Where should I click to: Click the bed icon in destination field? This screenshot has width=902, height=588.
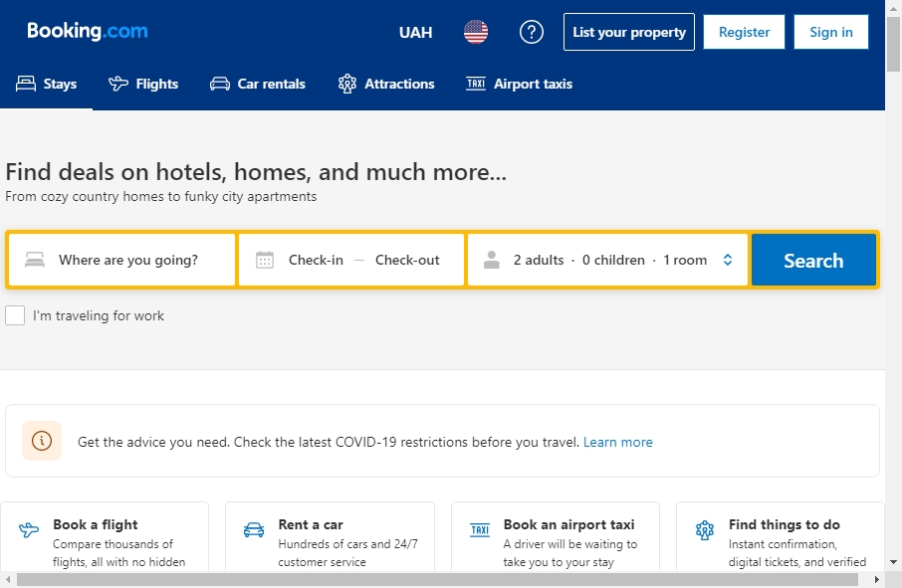point(35,260)
